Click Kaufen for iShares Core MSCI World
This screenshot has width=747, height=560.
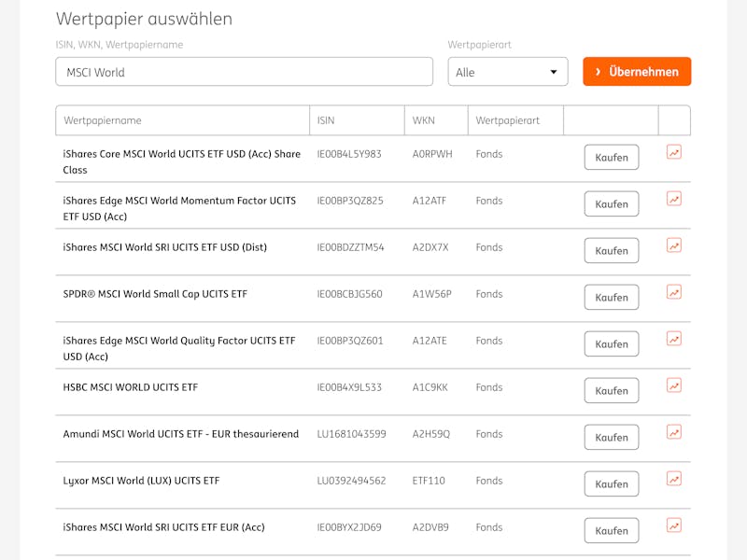[x=612, y=157]
